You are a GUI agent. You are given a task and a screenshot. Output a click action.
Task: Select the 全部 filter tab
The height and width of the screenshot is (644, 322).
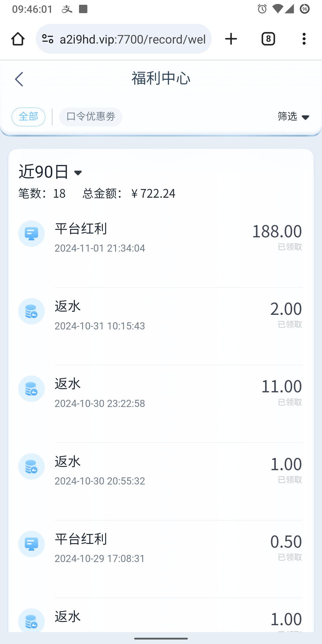(x=28, y=117)
